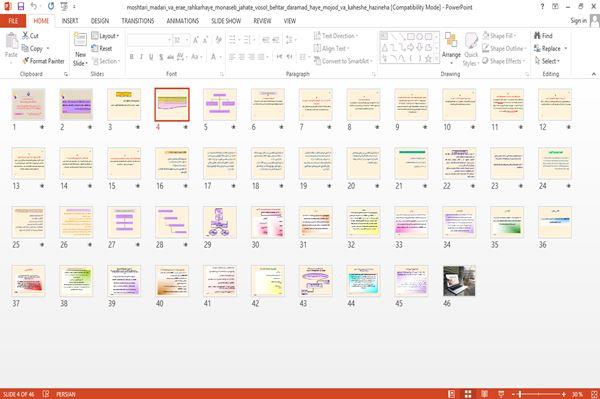
Task: Select slide 5 diagram thumbnail
Action: pos(220,104)
